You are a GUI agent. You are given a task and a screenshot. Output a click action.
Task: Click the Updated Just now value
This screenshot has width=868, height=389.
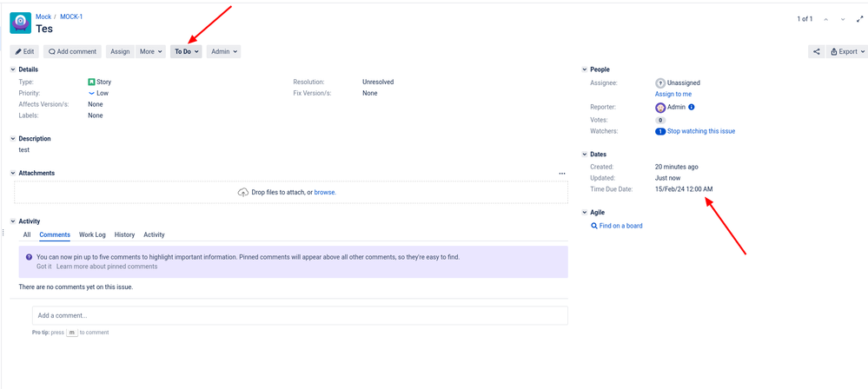tap(666, 178)
